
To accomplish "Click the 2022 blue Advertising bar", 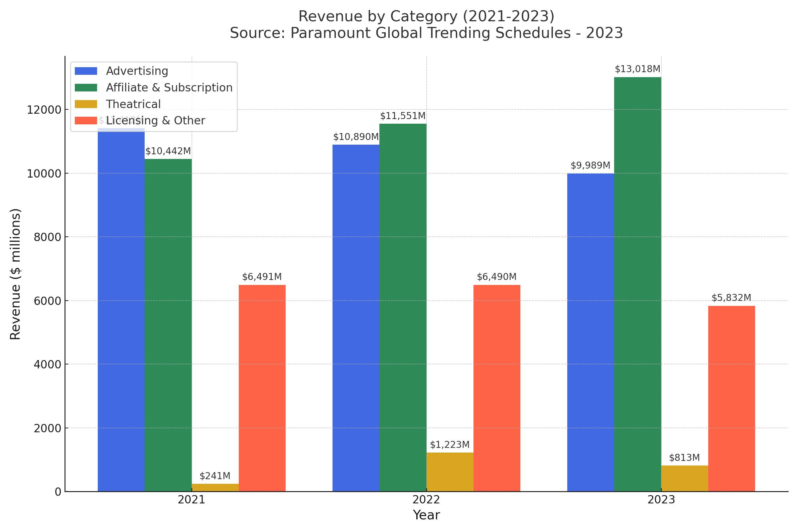I will (356, 318).
